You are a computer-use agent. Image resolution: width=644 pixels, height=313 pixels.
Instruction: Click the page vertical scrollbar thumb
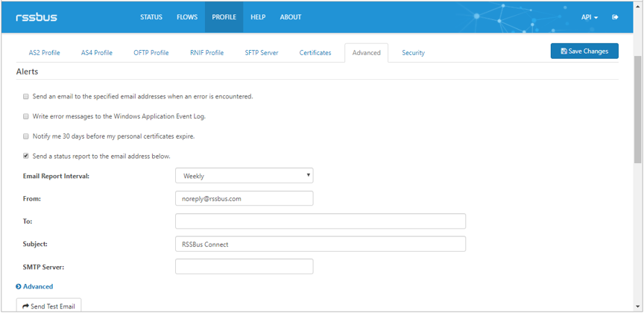(637, 110)
